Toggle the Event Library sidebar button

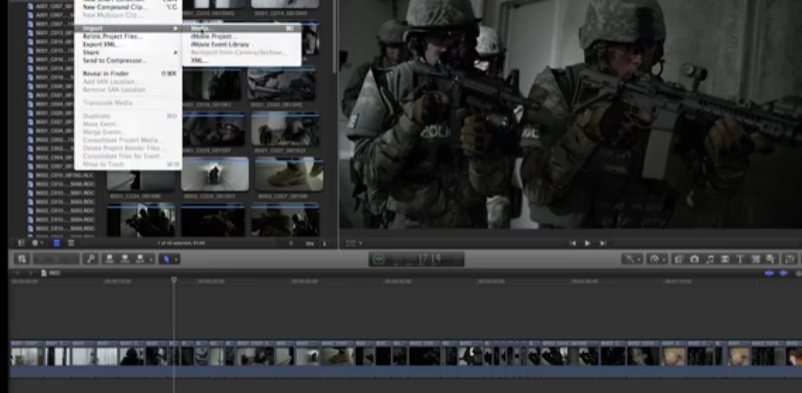click(x=21, y=243)
